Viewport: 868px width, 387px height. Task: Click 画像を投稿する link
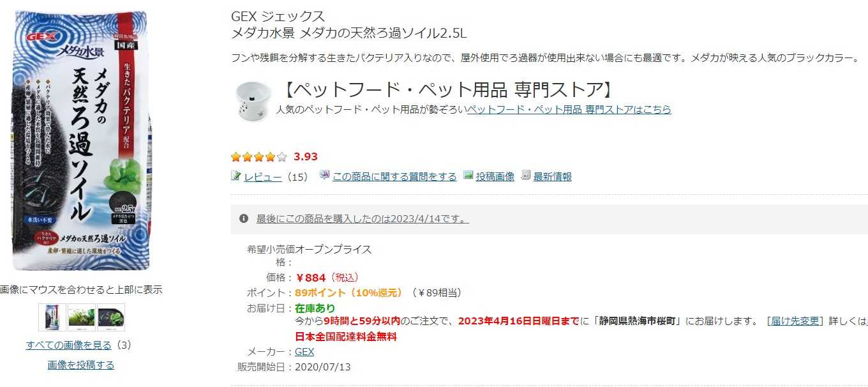[x=81, y=365]
